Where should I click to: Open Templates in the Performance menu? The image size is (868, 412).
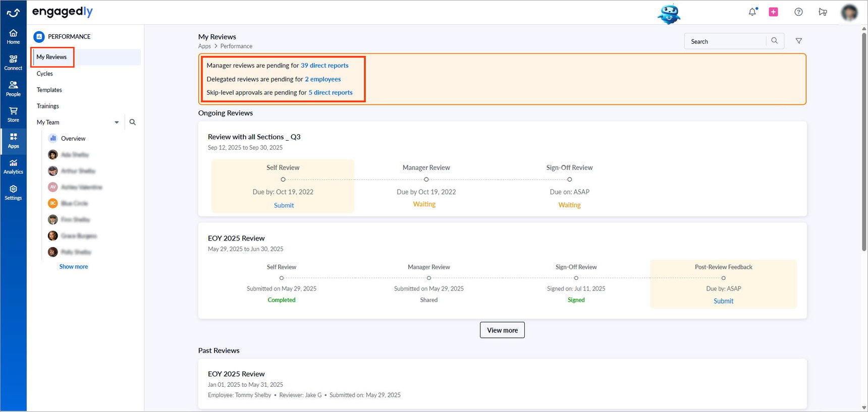pos(49,90)
